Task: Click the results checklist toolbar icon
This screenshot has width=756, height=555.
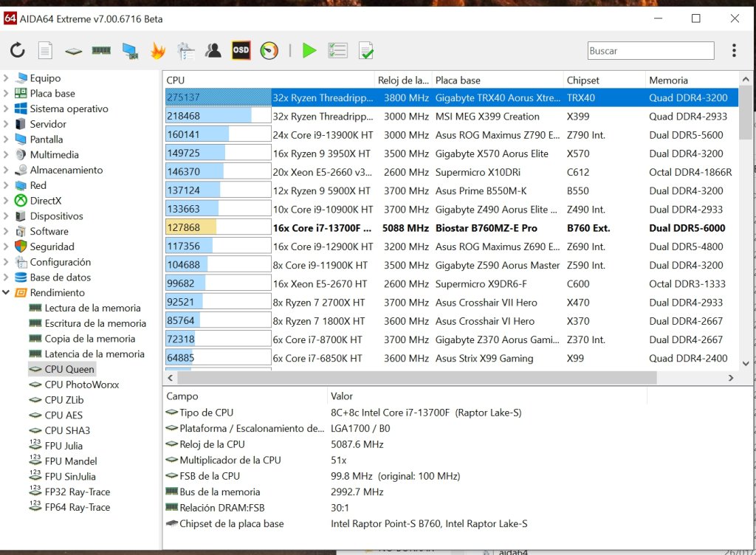Action: click(x=337, y=50)
